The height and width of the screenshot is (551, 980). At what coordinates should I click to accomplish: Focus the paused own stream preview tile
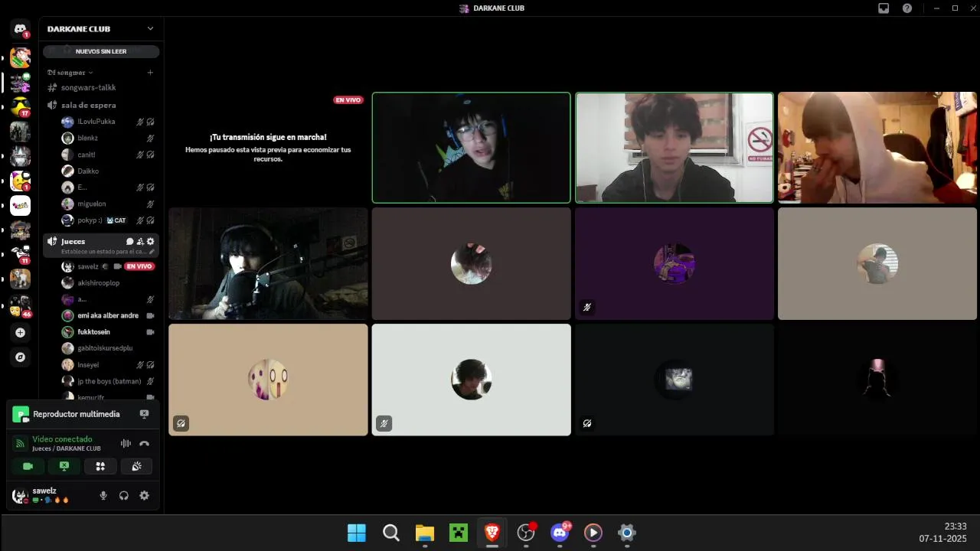click(x=268, y=148)
